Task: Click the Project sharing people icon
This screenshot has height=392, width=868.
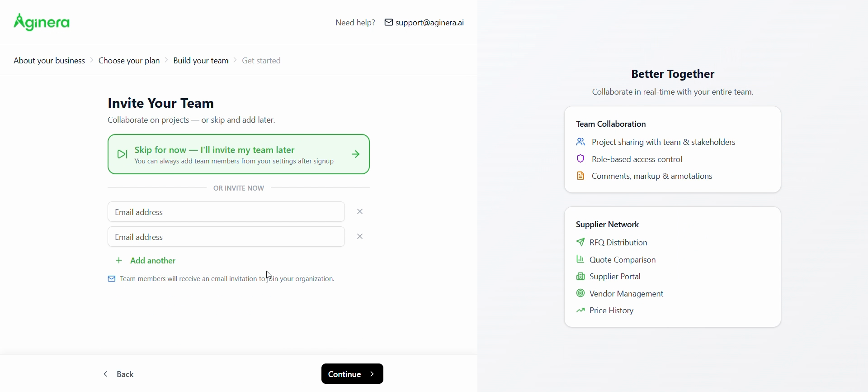Action: pos(580,143)
